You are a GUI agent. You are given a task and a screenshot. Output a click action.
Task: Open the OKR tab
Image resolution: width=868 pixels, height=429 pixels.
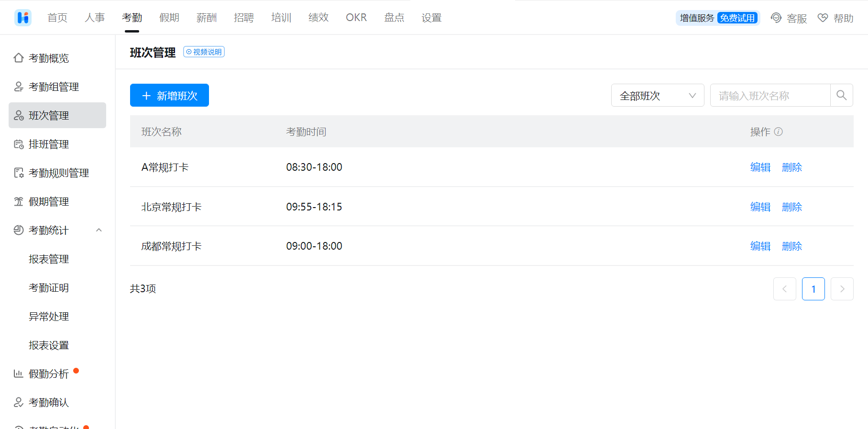tap(356, 18)
